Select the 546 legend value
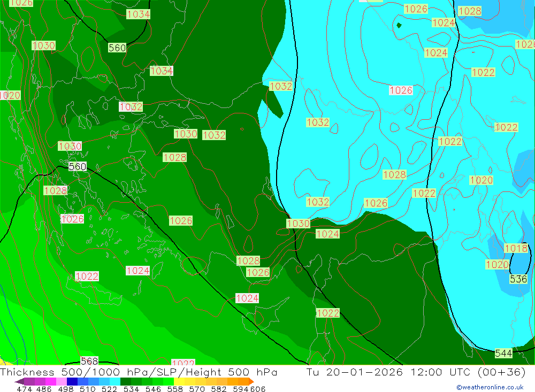The width and height of the screenshot is (535, 392). point(153,389)
